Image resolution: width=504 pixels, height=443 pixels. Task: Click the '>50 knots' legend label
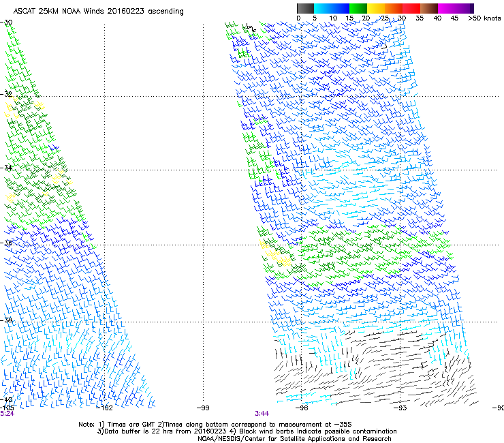484,18
